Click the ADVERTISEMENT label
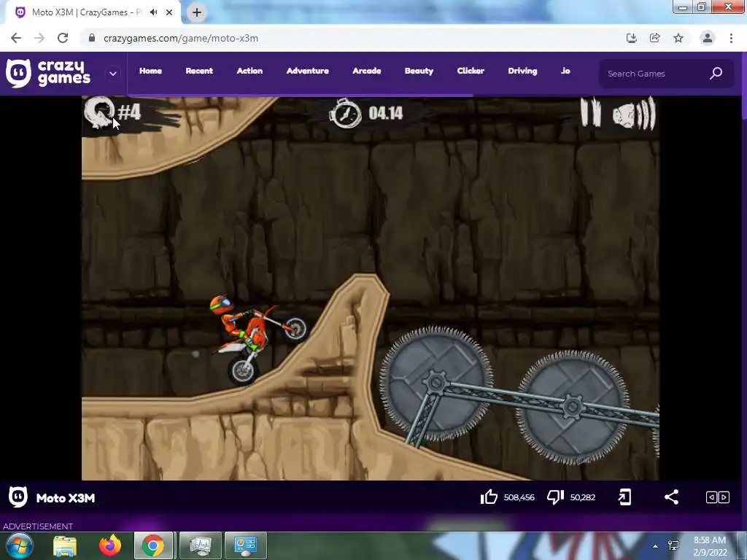The height and width of the screenshot is (560, 747). point(38,526)
